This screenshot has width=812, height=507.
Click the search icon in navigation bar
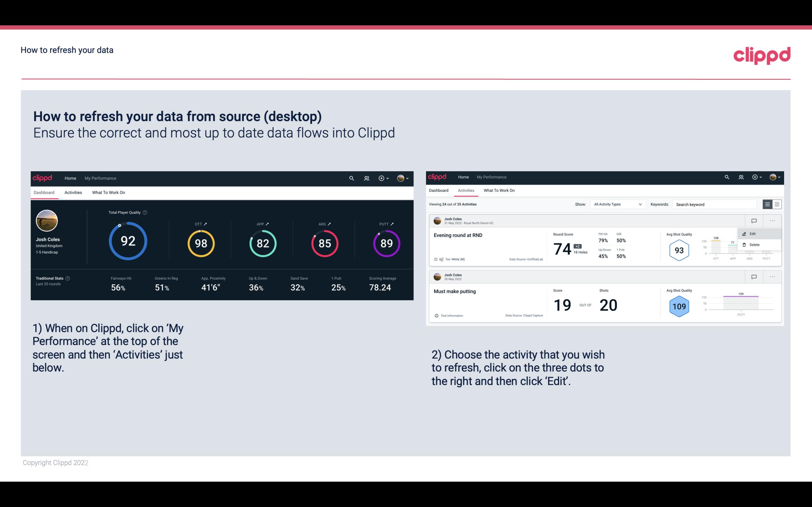351,177
